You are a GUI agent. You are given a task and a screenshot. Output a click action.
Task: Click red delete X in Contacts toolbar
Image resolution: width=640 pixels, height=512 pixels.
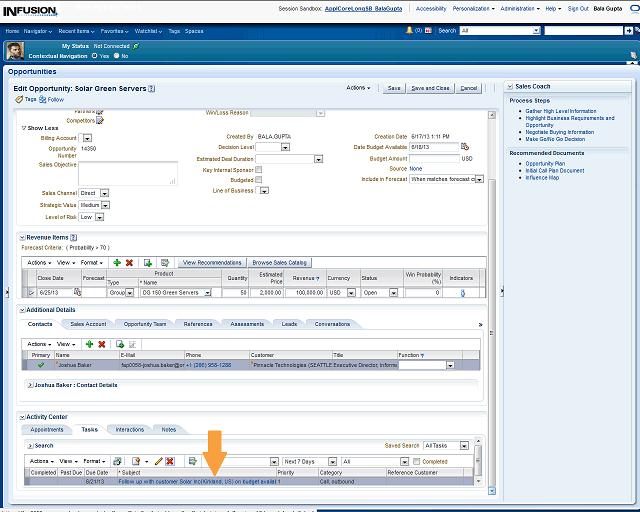[x=102, y=344]
